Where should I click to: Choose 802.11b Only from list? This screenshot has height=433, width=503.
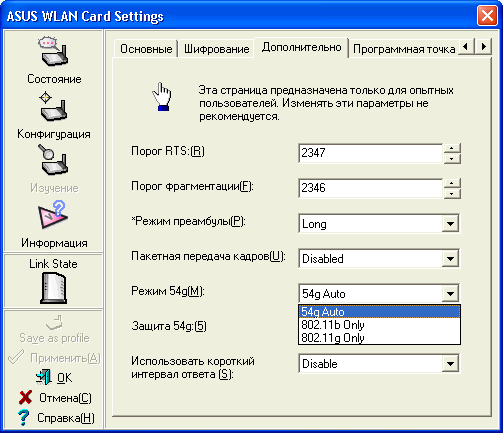point(379,325)
